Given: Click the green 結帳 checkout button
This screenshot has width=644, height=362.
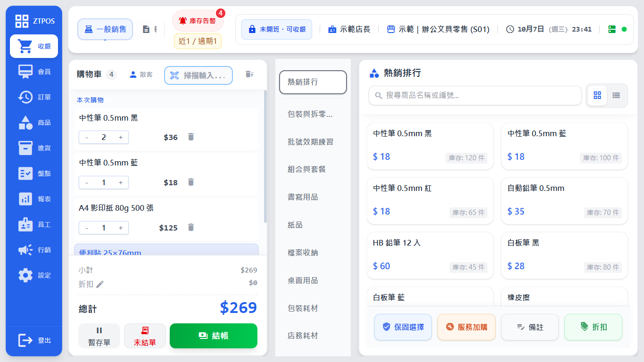Looking at the screenshot, I should (x=214, y=336).
